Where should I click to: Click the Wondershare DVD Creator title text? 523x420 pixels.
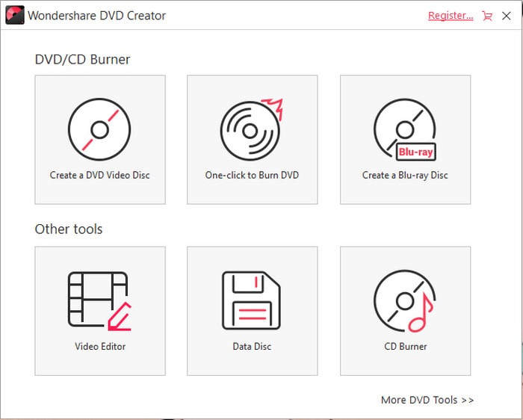coord(96,15)
